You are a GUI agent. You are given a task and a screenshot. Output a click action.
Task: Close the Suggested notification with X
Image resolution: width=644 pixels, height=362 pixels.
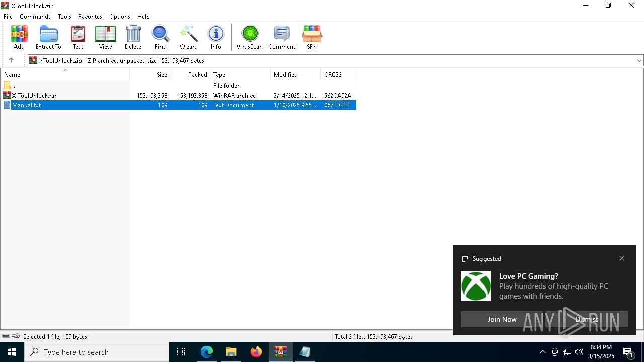coord(622,258)
